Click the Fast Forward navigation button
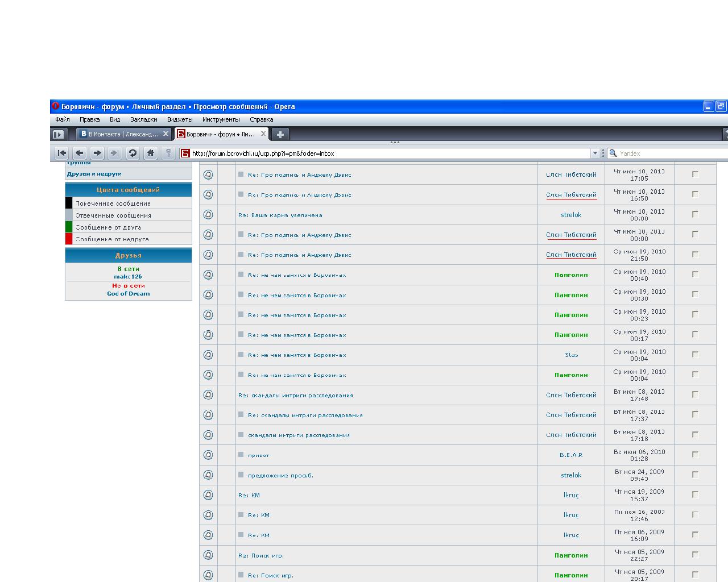 114,153
